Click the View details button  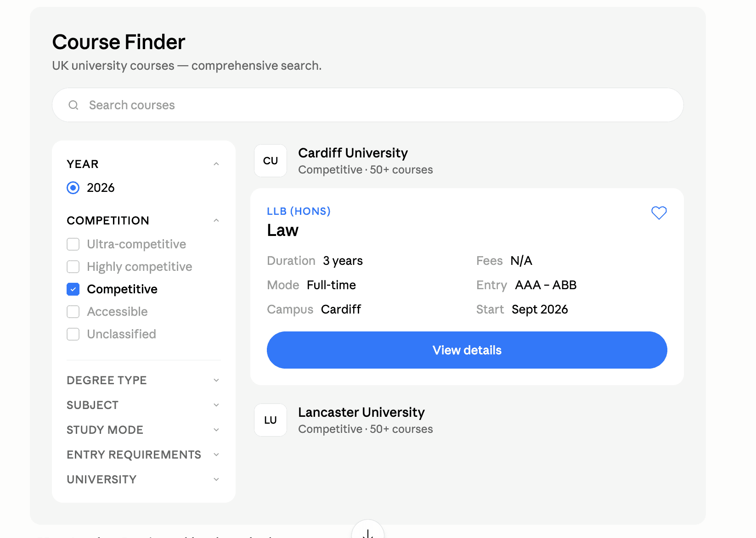click(467, 350)
